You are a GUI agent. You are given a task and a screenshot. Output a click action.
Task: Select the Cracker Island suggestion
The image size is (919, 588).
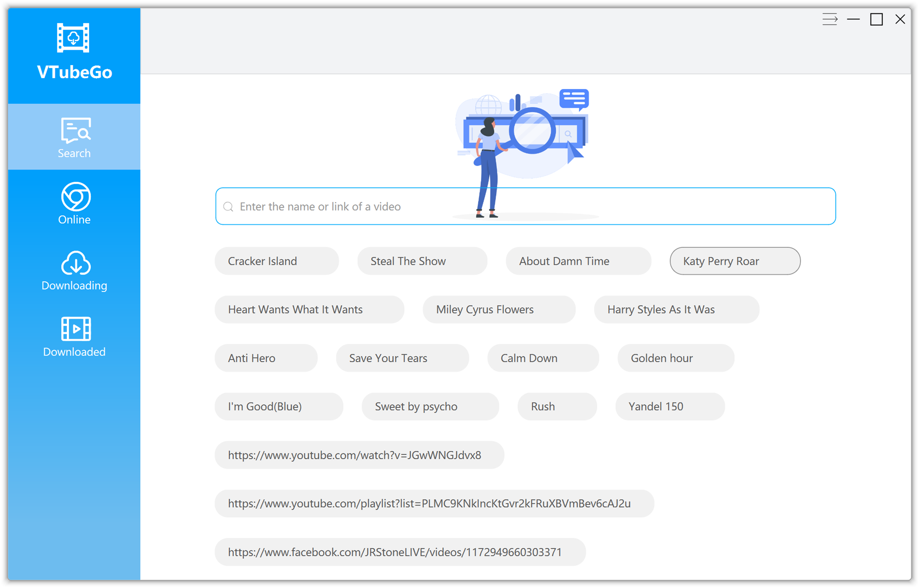coord(277,261)
